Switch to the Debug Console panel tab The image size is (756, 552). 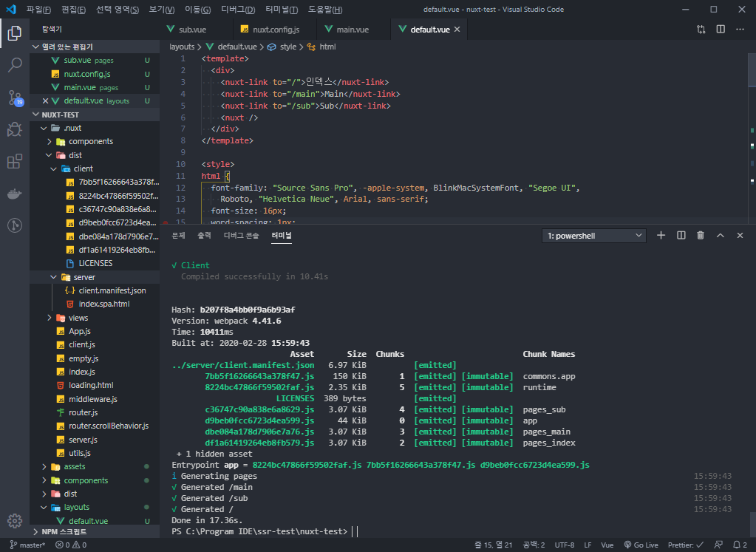pos(241,235)
